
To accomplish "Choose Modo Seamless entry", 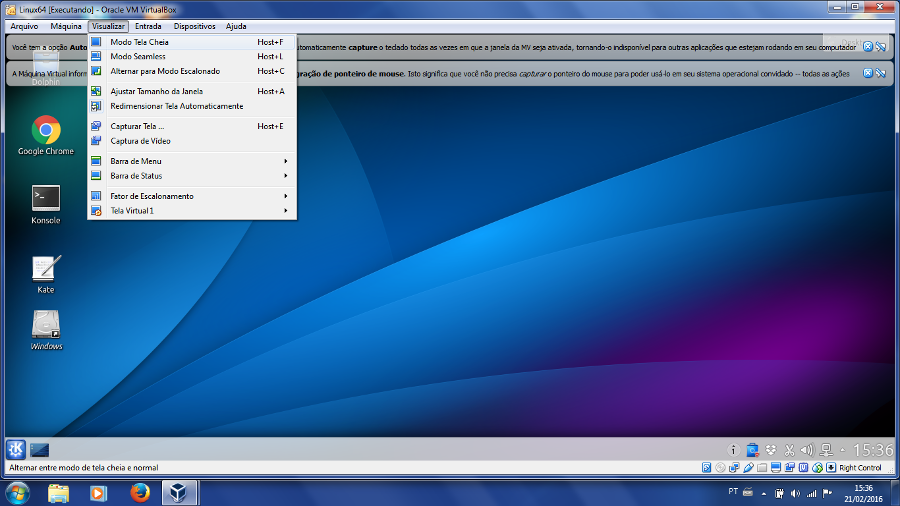I will pyautogui.click(x=192, y=56).
